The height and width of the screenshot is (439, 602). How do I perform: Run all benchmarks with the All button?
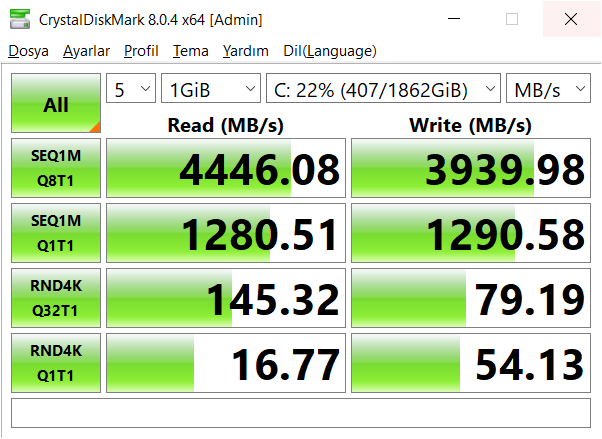(x=56, y=103)
